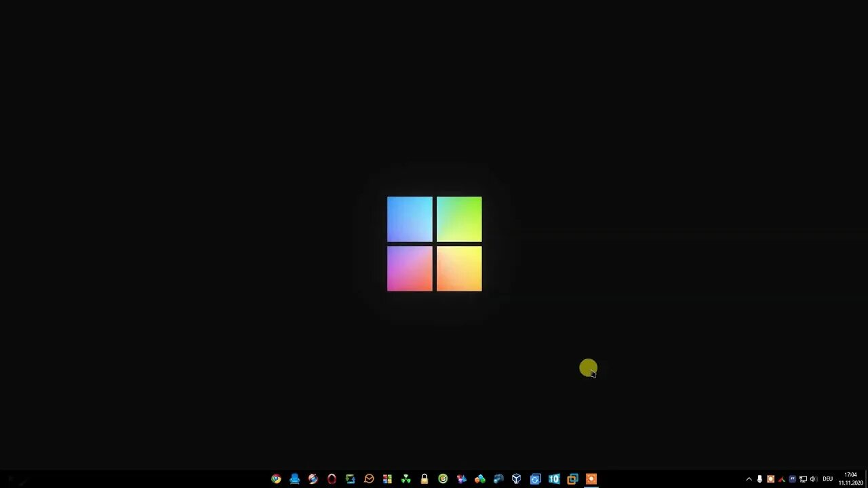Launch Opera browser from the taskbar
Image resolution: width=868 pixels, height=488 pixels.
click(332, 479)
